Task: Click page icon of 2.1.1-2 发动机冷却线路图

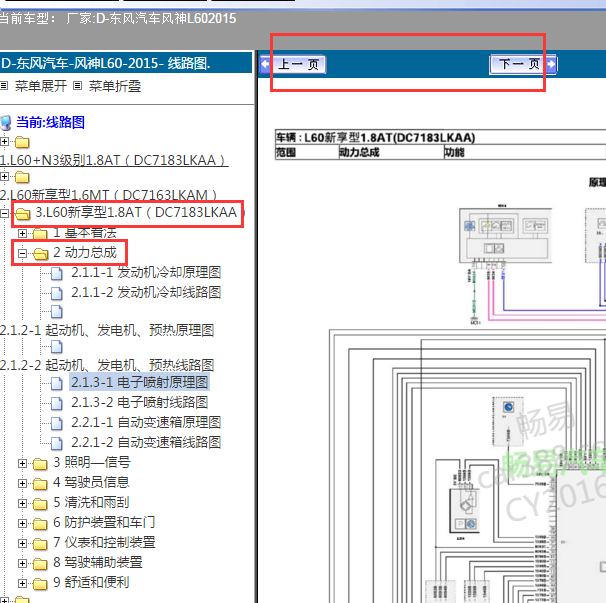Action: pyautogui.click(x=57, y=293)
